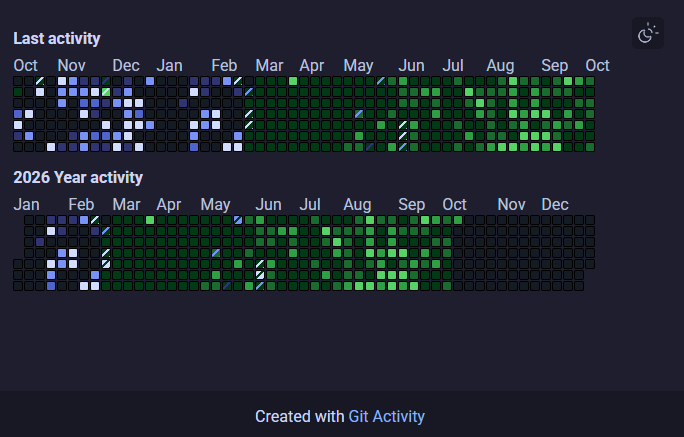Toggle the dark/light theme icon
This screenshot has width=684, height=437.
(x=648, y=33)
